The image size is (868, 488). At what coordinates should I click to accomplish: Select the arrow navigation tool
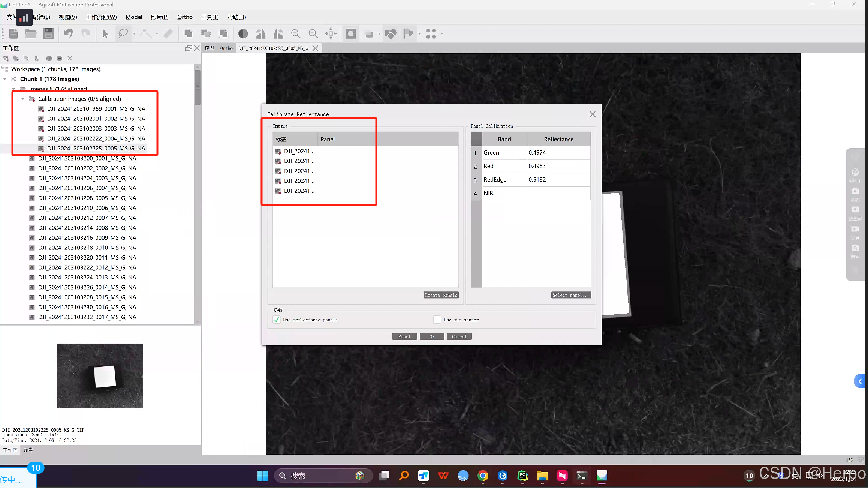(x=105, y=34)
